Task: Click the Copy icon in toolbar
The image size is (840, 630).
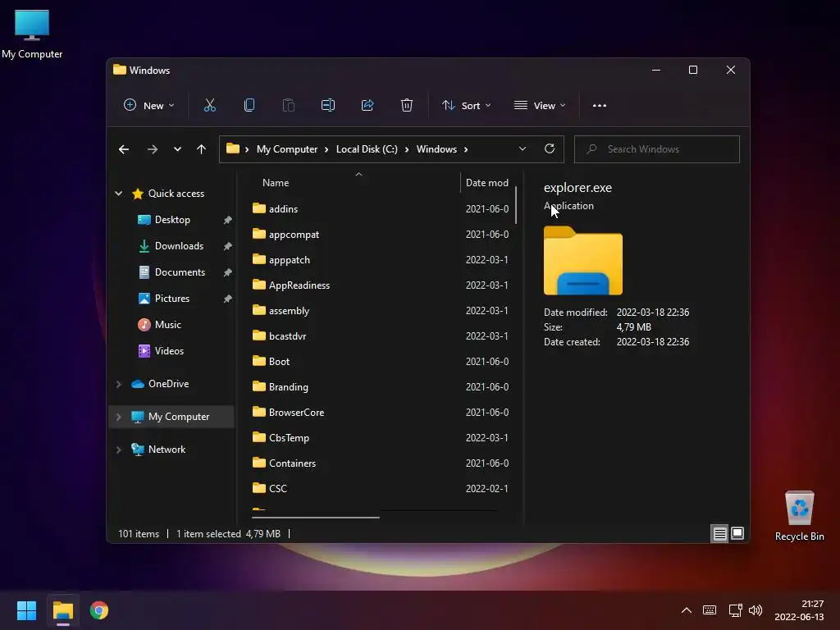Action: (249, 106)
